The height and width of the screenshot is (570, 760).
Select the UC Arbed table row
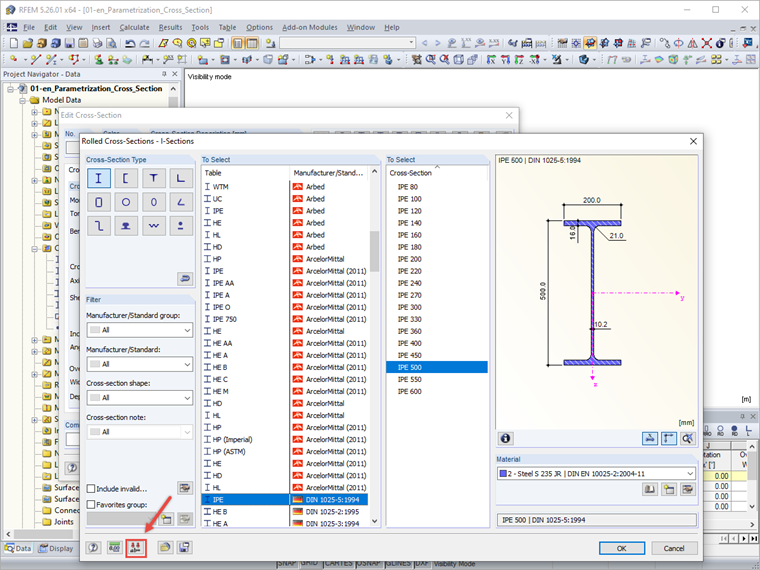285,199
